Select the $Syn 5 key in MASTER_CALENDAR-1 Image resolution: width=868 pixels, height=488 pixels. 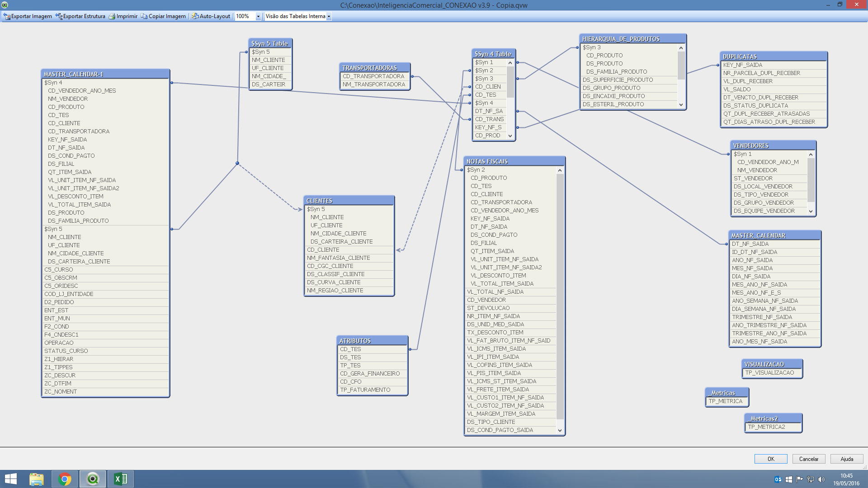click(105, 229)
